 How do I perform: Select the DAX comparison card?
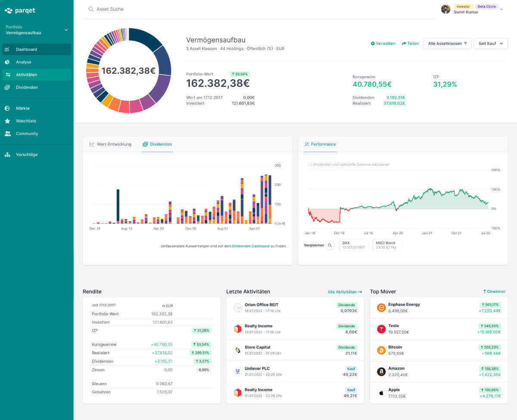click(x=354, y=245)
